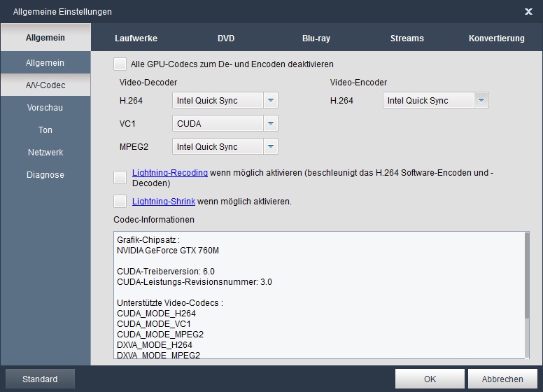
Task: Open the Konvertierung tab
Action: pos(497,38)
